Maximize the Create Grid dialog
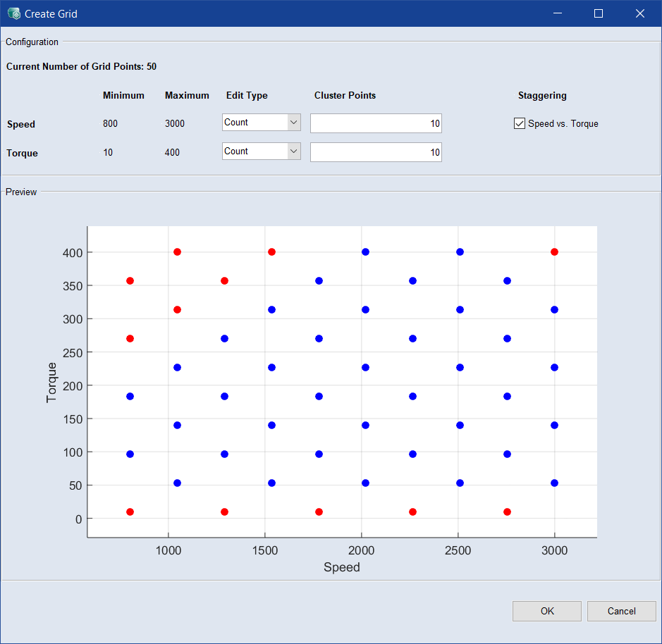This screenshot has width=662, height=644. 599,13
